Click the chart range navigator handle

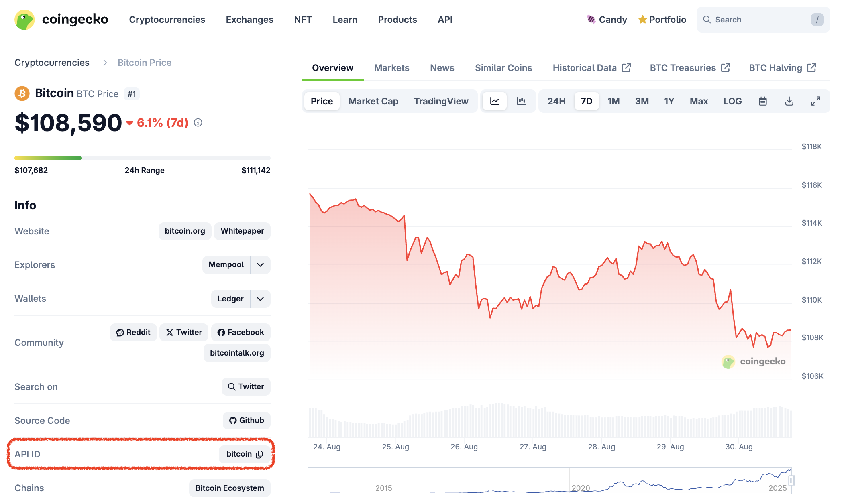coord(791,480)
